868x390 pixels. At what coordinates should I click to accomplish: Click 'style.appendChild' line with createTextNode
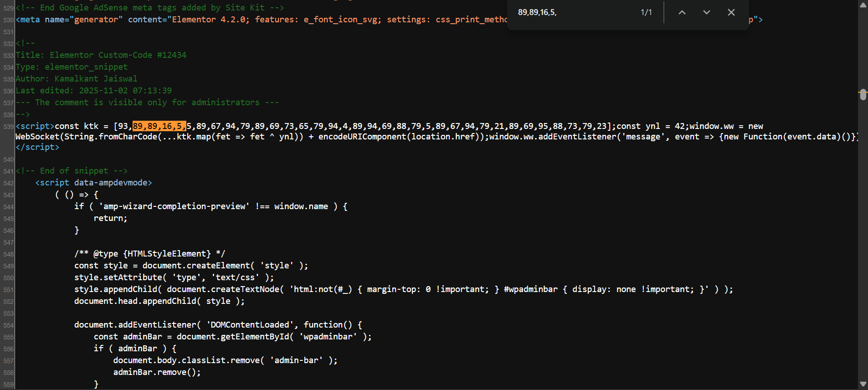(404, 289)
